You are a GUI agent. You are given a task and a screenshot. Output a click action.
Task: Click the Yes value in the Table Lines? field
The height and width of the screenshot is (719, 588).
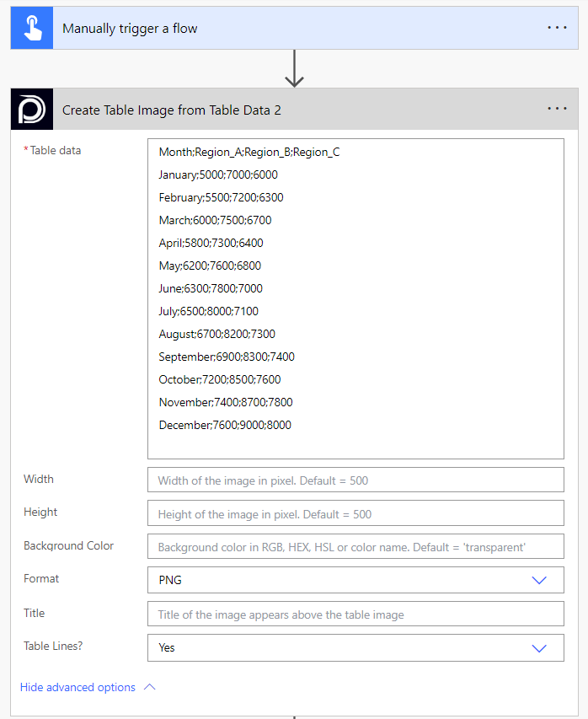click(x=167, y=647)
